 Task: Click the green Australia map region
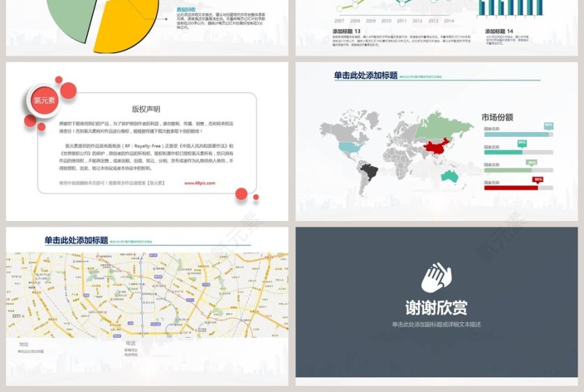click(x=450, y=176)
